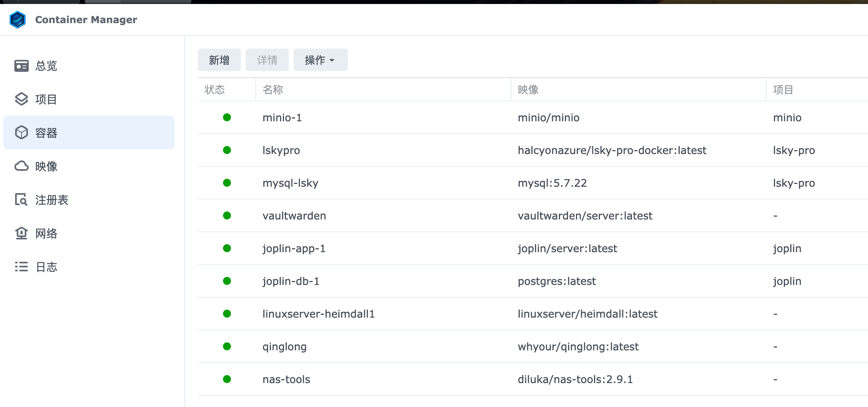Click green status dot of lskypro

(x=227, y=150)
